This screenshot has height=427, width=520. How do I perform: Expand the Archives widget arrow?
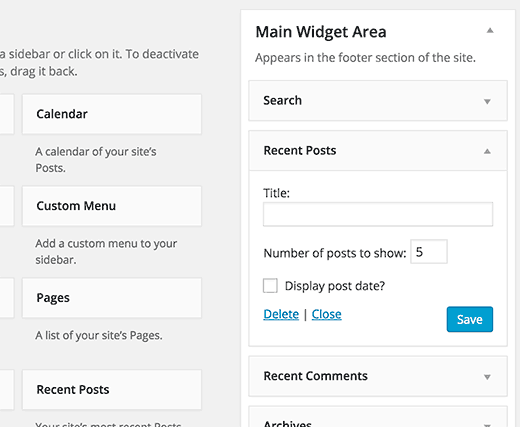click(x=487, y=425)
